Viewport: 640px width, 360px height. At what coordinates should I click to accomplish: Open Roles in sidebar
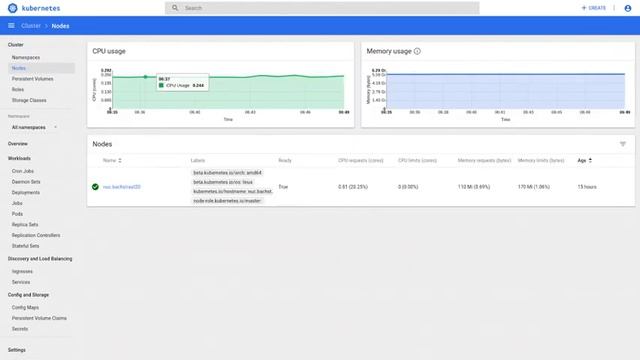coord(18,89)
